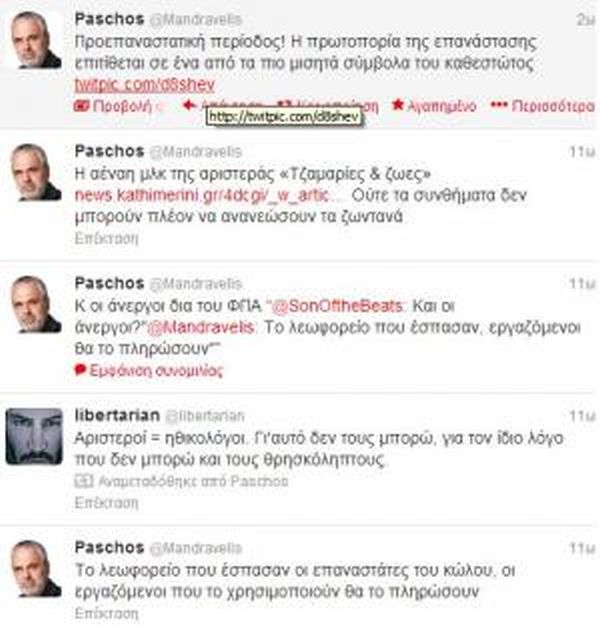Click Εμφάνιση συνομιλίας text to show conversation
The width and height of the screenshot is (600, 636).
pos(156,370)
